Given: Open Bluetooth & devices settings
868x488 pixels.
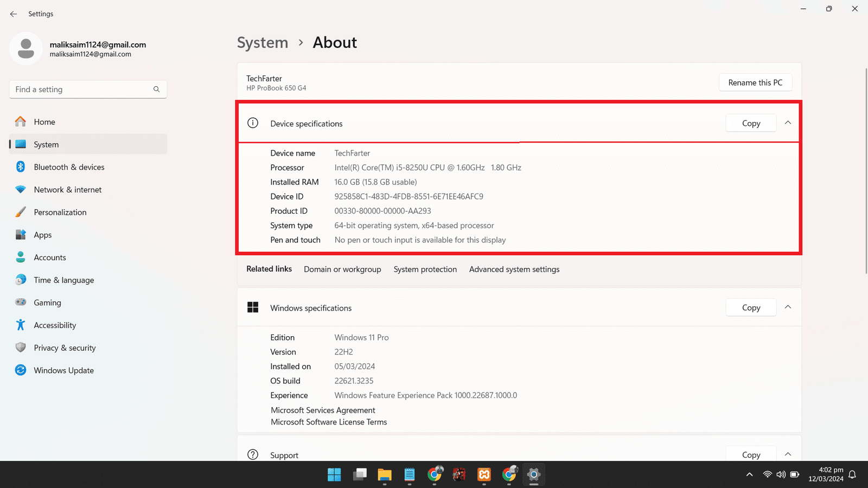Looking at the screenshot, I should tap(69, 167).
